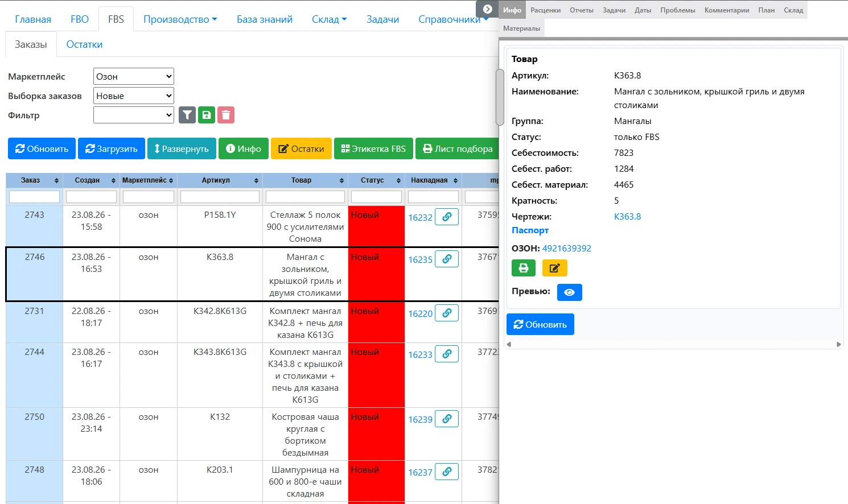Open the Проблемы tab in side panel

(x=678, y=10)
